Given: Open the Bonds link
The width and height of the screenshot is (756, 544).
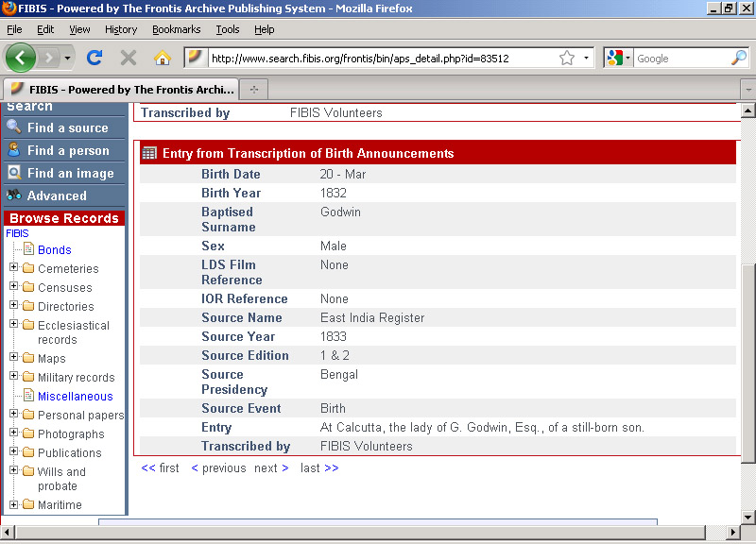Looking at the screenshot, I should pyautogui.click(x=55, y=249).
